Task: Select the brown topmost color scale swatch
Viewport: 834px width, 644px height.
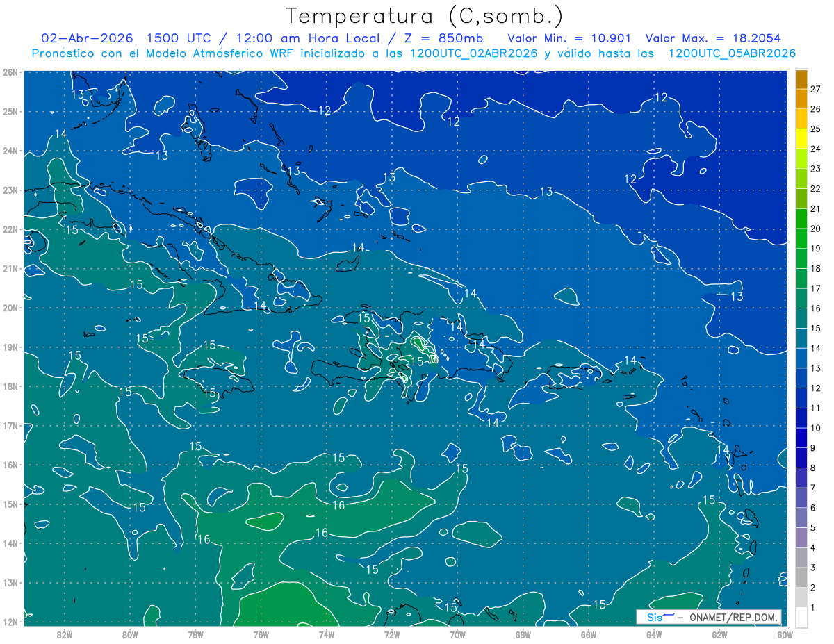Action: coord(802,79)
